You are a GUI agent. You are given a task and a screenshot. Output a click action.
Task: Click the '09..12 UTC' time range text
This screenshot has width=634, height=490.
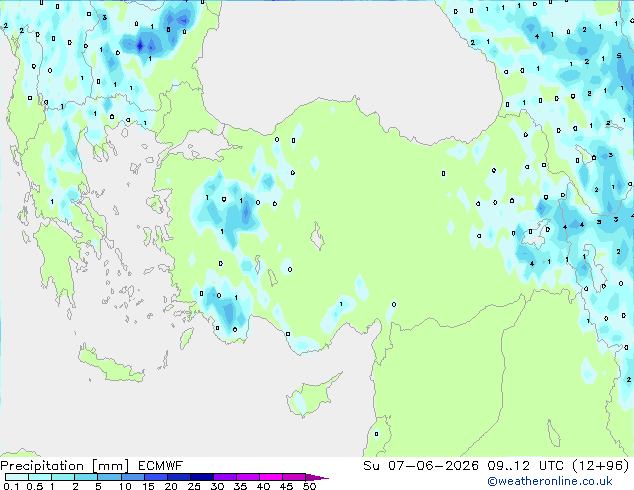coord(526,466)
